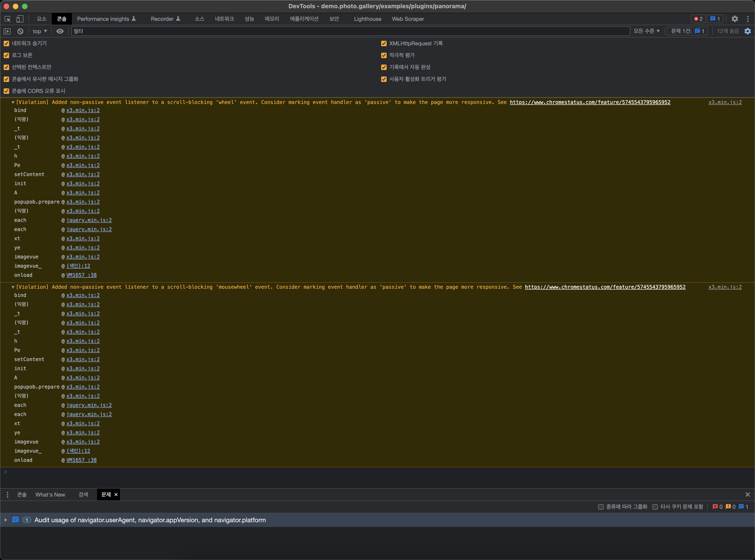
Task: Click the blue improvements count icon in issues bar
Action: [x=741, y=506]
